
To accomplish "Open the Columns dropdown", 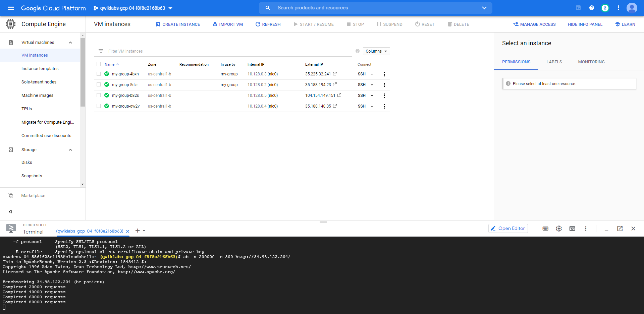I will pos(376,51).
